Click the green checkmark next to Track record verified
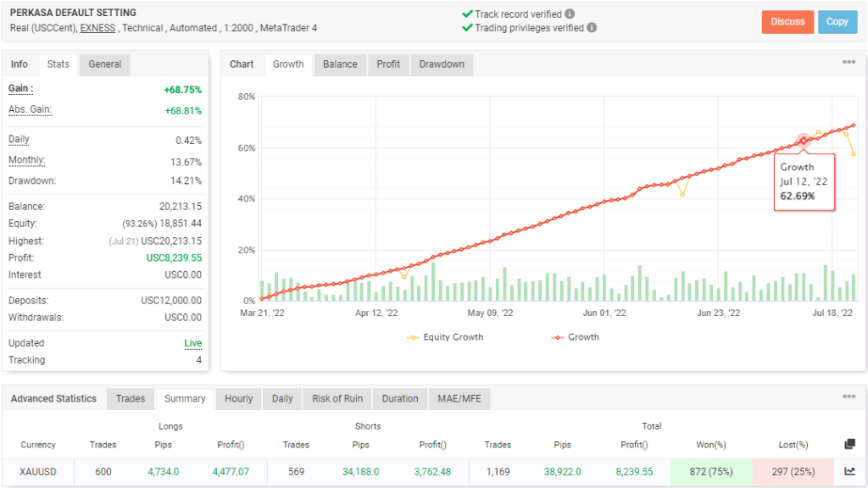This screenshot has width=868, height=488. [467, 14]
